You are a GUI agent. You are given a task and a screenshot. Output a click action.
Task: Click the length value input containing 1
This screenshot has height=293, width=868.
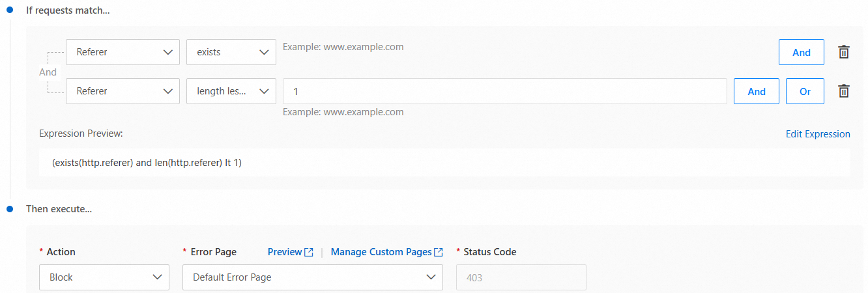[504, 92]
